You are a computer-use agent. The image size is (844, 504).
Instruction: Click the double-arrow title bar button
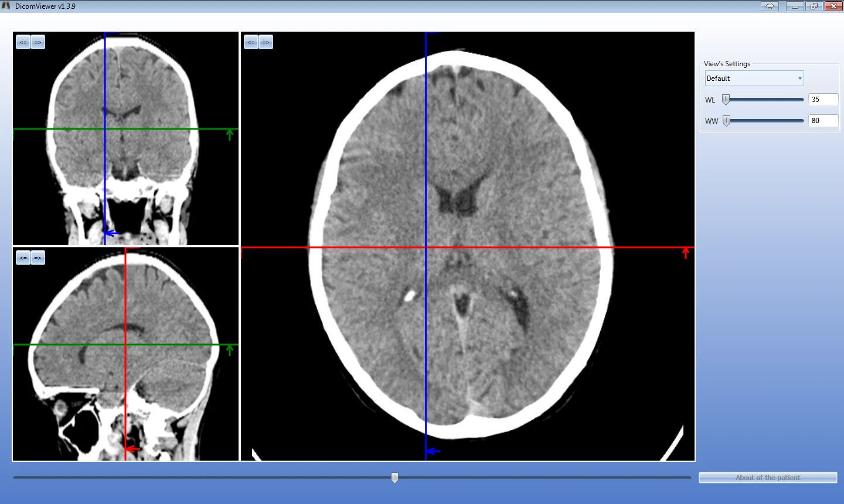coord(770,6)
